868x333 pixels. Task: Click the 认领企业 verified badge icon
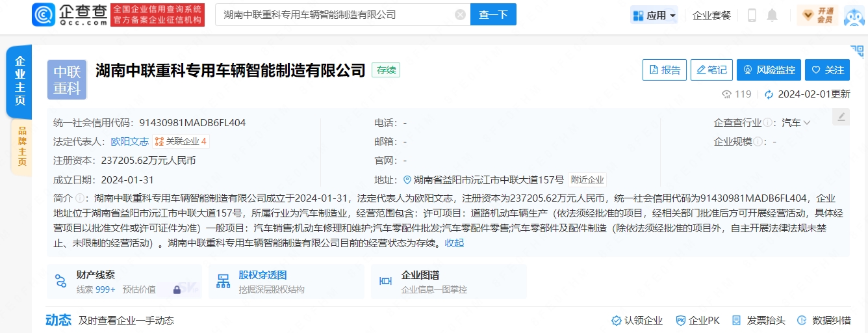pyautogui.click(x=617, y=321)
